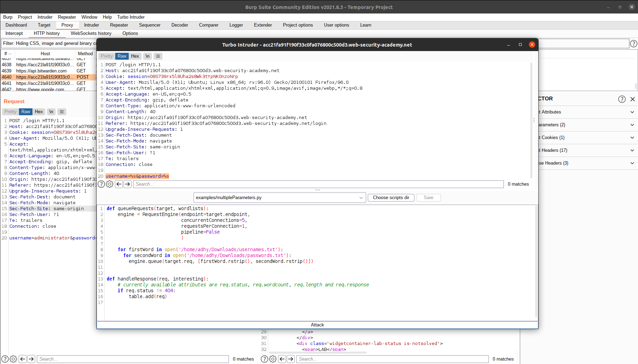Open bottom-left request search settings gear
This screenshot has width=638, height=364.
(x=13, y=359)
